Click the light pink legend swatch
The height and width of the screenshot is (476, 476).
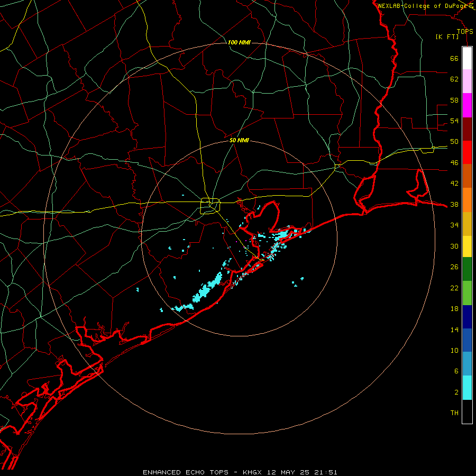click(x=467, y=81)
